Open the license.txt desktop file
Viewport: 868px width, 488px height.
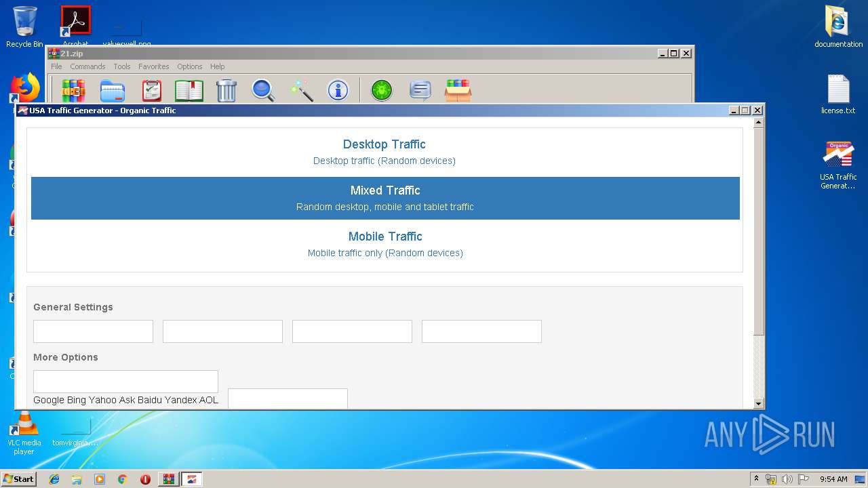pyautogui.click(x=838, y=94)
